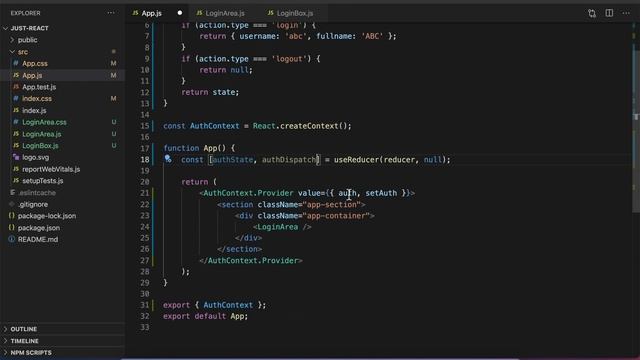Open LoginArea.js in the explorer tree
The image size is (640, 360).
(x=42, y=134)
